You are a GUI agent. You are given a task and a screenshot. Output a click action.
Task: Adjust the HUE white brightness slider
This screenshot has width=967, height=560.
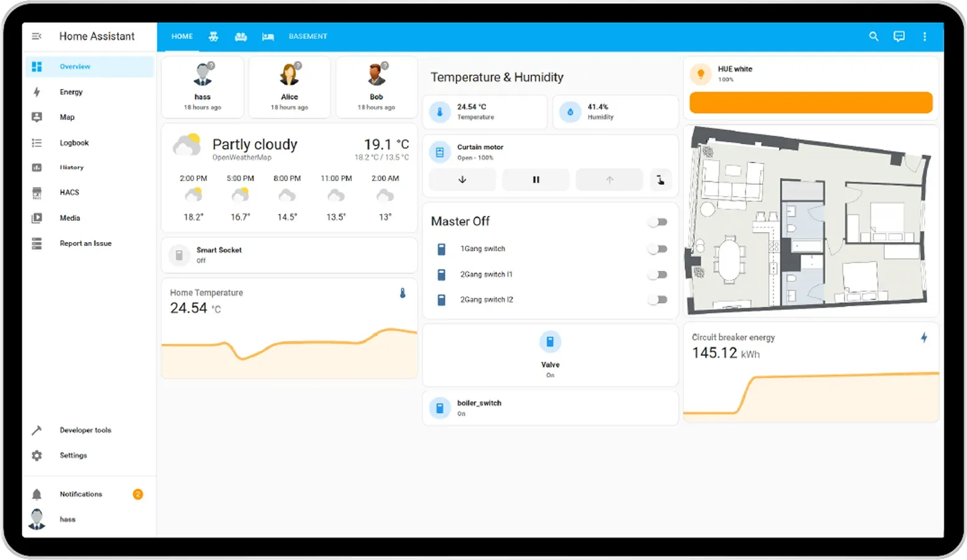pos(810,102)
